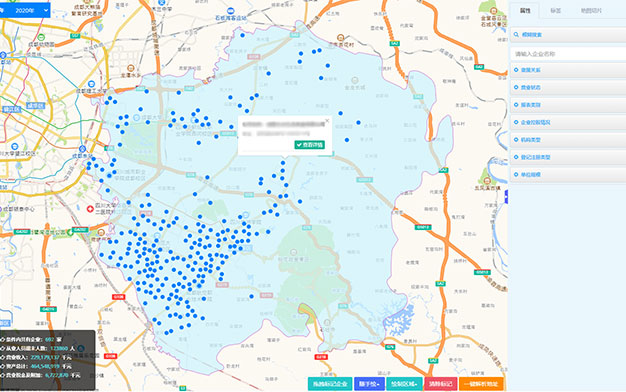Expand the 隶属关系 filter section
Screen dimensions: 626x392
point(568,70)
